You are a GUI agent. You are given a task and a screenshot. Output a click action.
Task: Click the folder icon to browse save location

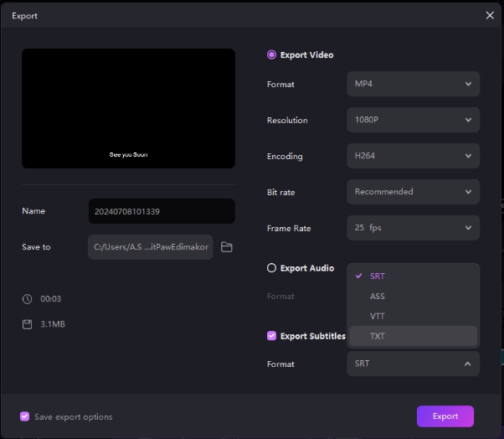tap(226, 247)
